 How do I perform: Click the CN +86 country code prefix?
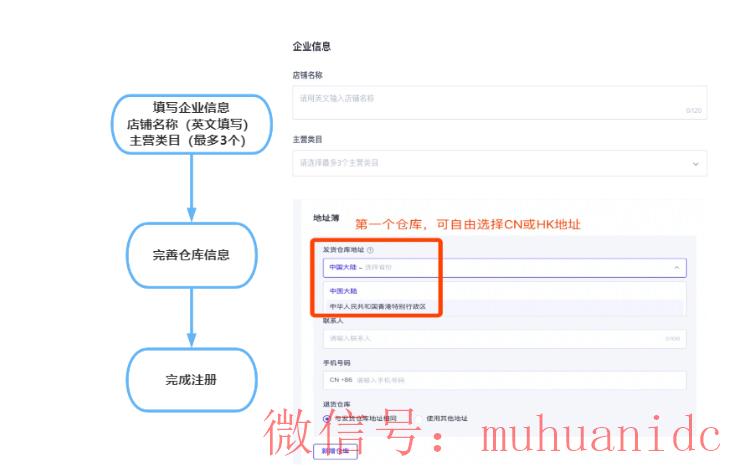coord(341,380)
